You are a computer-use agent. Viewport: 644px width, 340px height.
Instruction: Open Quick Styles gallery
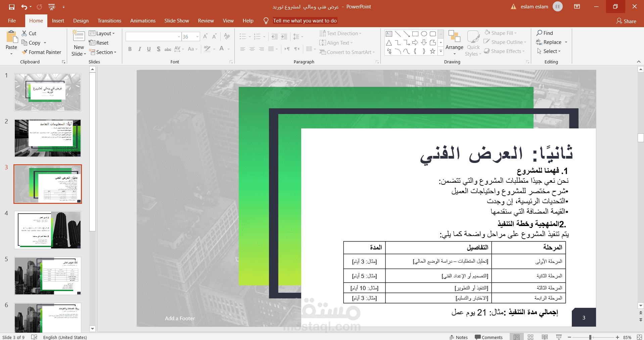click(x=473, y=43)
